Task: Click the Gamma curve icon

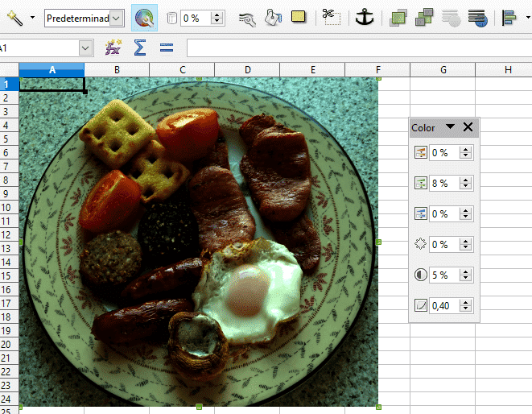Action: coord(421,305)
